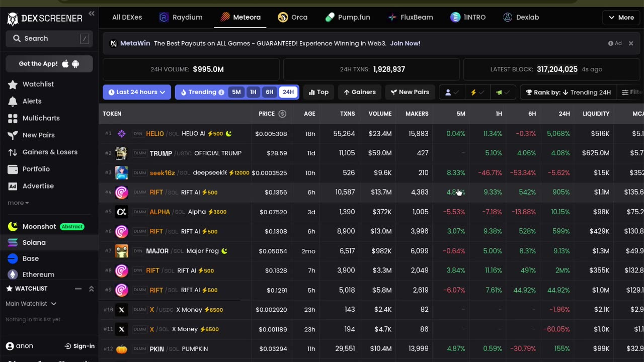Click the ALPHA token icon

[121, 212]
